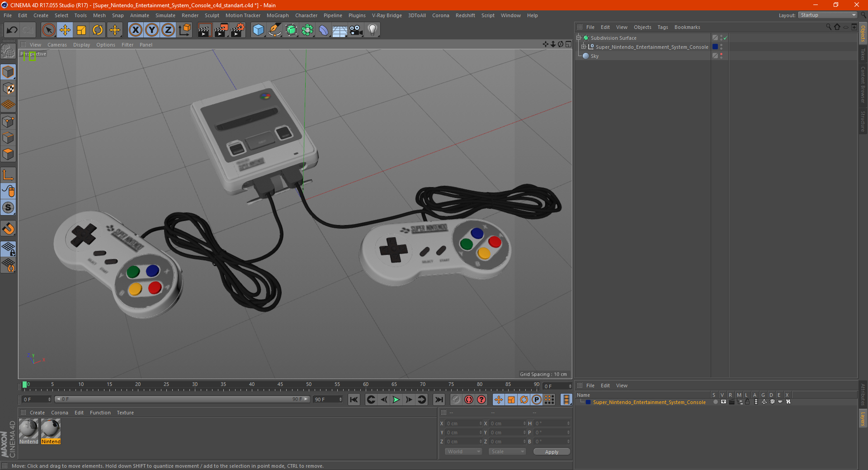Click the X position input field
Image resolution: width=868 pixels, height=470 pixels.
(x=464, y=423)
